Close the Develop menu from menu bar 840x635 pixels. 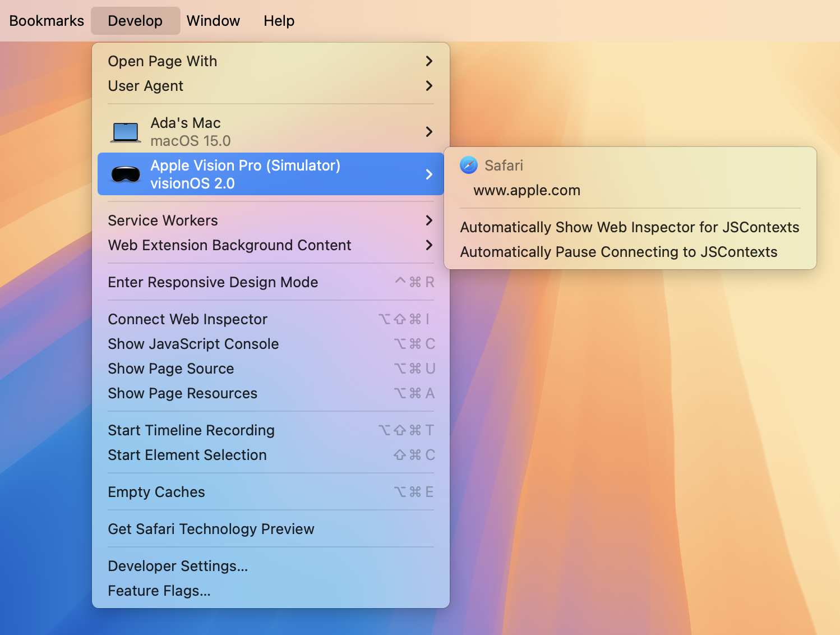[135, 21]
